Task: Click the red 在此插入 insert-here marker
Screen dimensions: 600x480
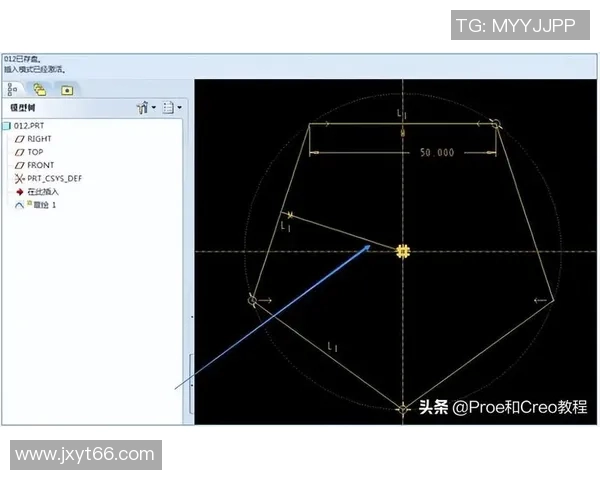Action: click(x=38, y=192)
